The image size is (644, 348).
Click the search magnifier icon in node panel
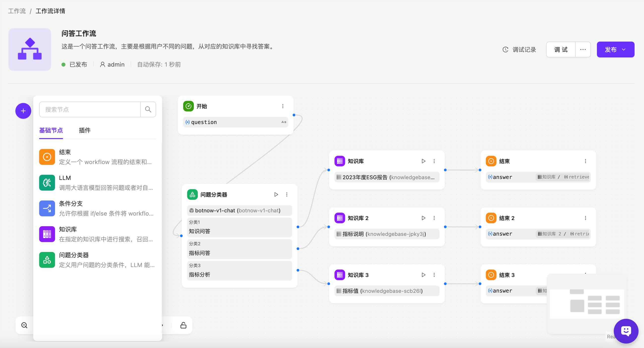(148, 109)
